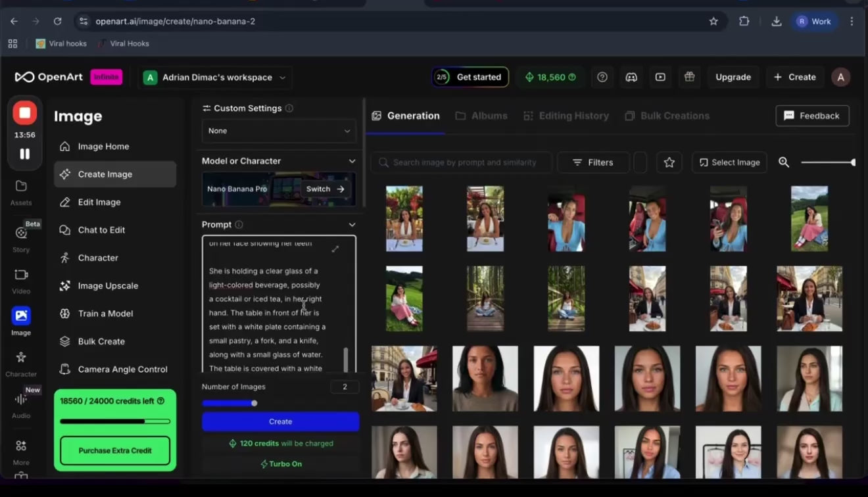Click the blue Create button

pyautogui.click(x=280, y=421)
